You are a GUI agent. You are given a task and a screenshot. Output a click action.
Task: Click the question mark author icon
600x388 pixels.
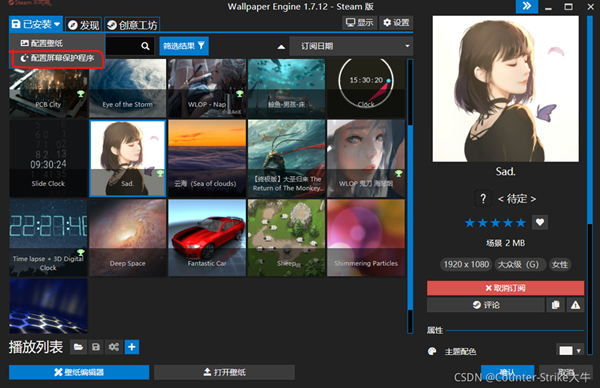pos(483,199)
